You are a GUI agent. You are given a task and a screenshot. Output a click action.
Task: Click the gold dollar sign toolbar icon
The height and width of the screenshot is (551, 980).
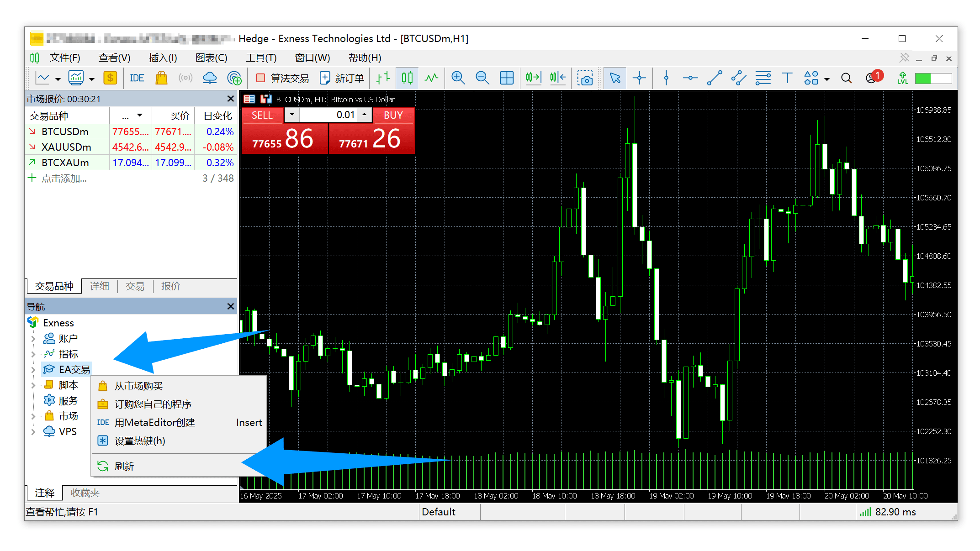pos(110,78)
